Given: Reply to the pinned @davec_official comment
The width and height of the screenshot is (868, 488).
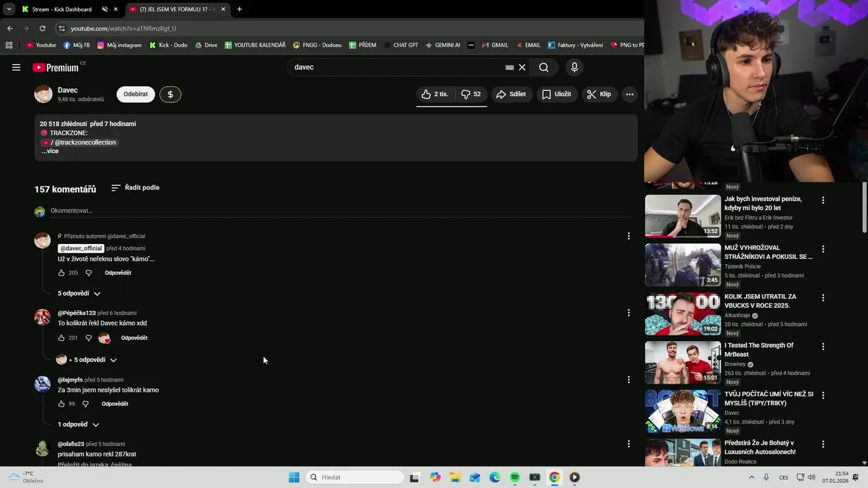Looking at the screenshot, I should pos(118,273).
